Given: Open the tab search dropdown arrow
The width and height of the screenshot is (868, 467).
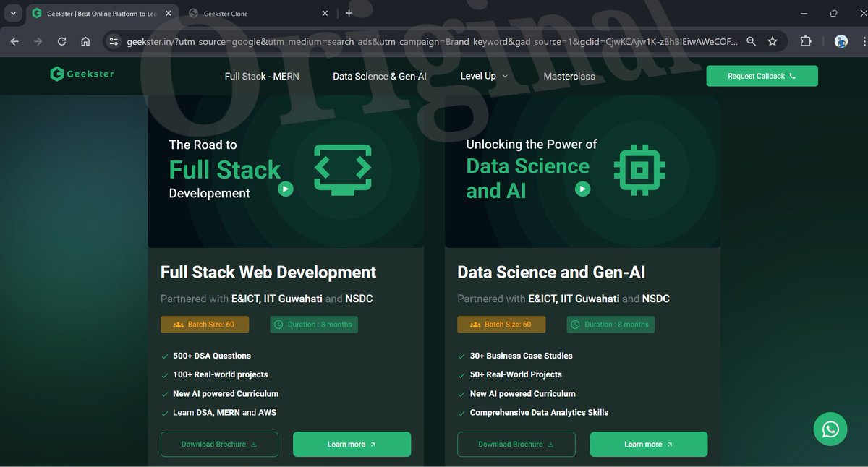Looking at the screenshot, I should 13,13.
